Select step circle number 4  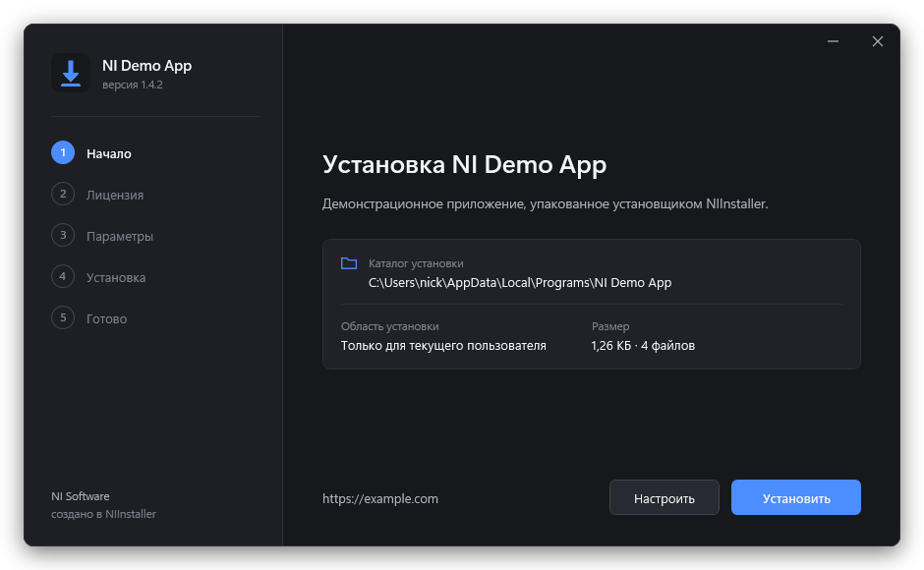pos(63,276)
